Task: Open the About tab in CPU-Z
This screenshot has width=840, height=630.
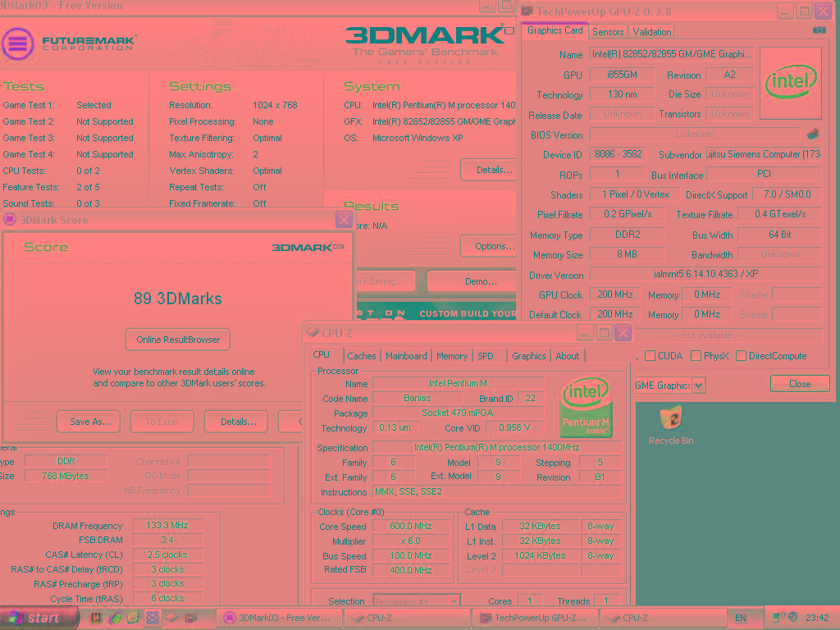Action: click(568, 356)
